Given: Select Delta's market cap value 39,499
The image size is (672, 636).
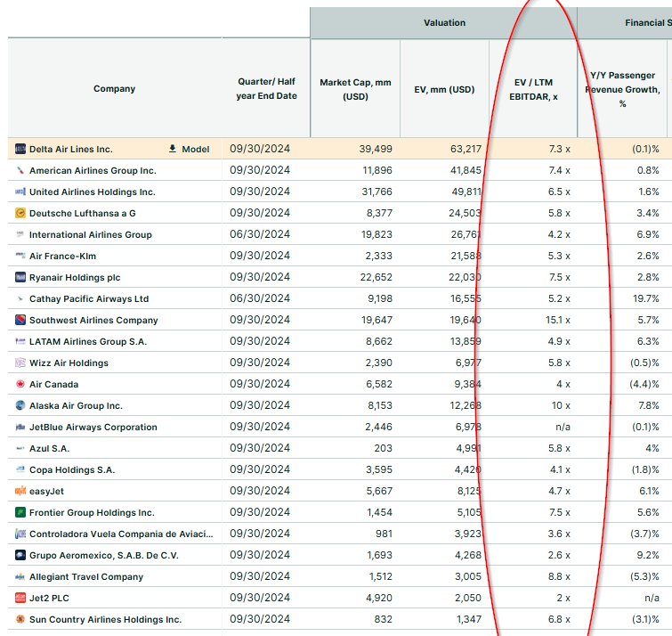Looking at the screenshot, I should (376, 149).
